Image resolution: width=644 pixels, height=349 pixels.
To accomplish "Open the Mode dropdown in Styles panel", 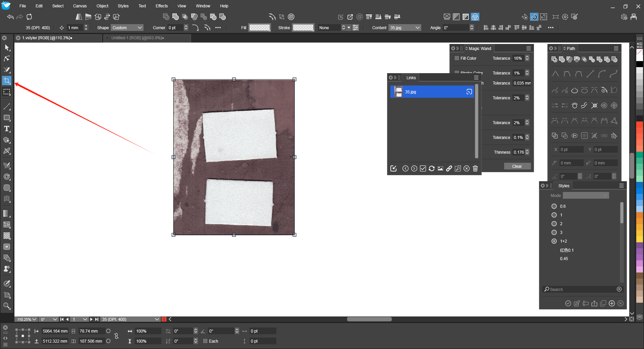I will (x=586, y=196).
